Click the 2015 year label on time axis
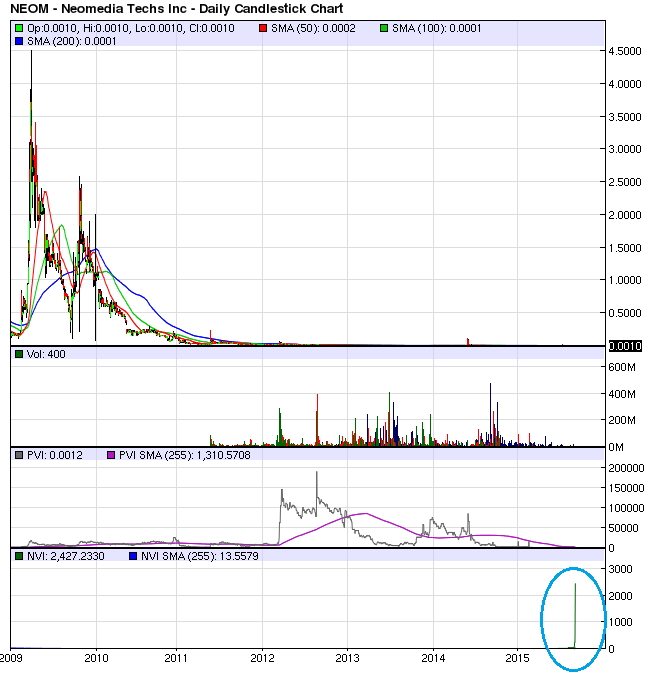 [x=517, y=658]
